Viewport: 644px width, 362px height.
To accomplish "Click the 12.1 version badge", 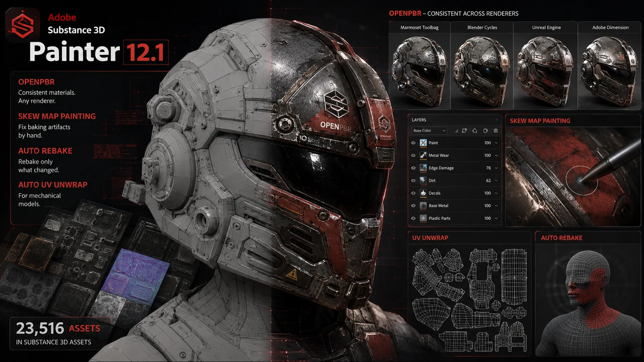I will [146, 52].
